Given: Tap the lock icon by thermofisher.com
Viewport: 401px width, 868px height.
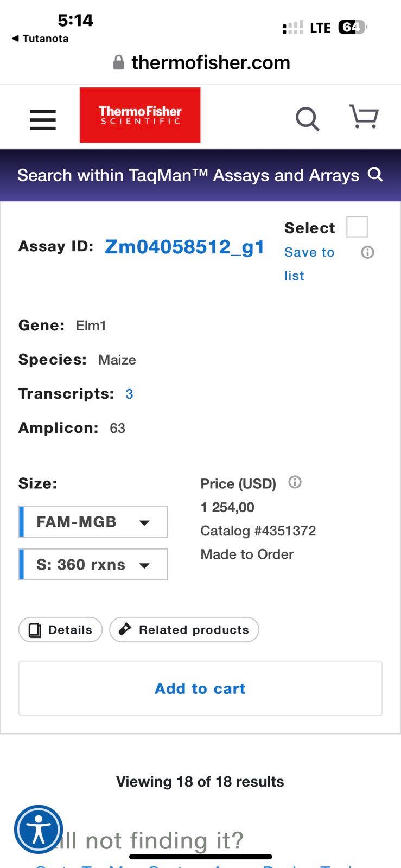Looking at the screenshot, I should tap(119, 62).
